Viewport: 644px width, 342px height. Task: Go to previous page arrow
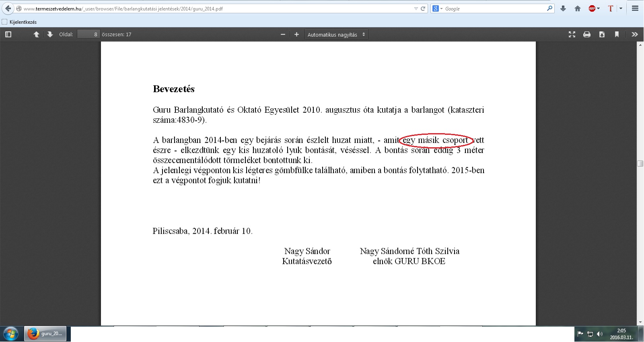coord(36,35)
